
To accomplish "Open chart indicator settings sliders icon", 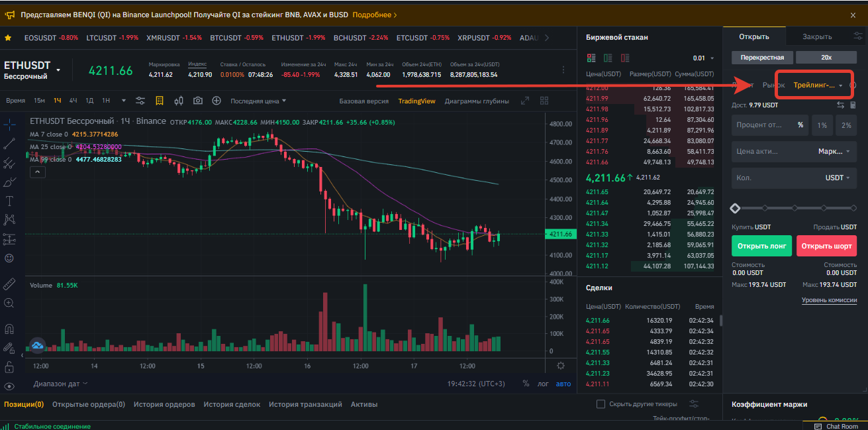I will 140,101.
